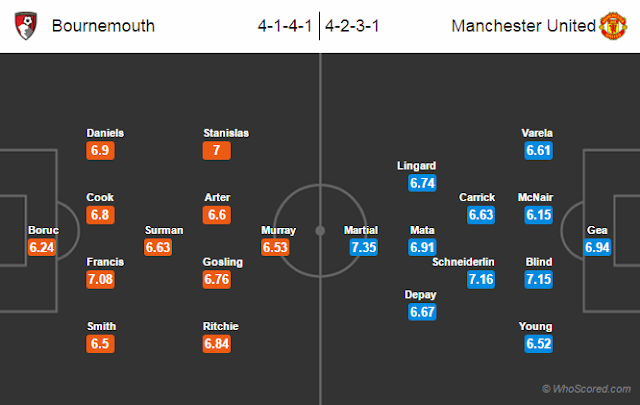Select player name Lingard

(x=416, y=166)
